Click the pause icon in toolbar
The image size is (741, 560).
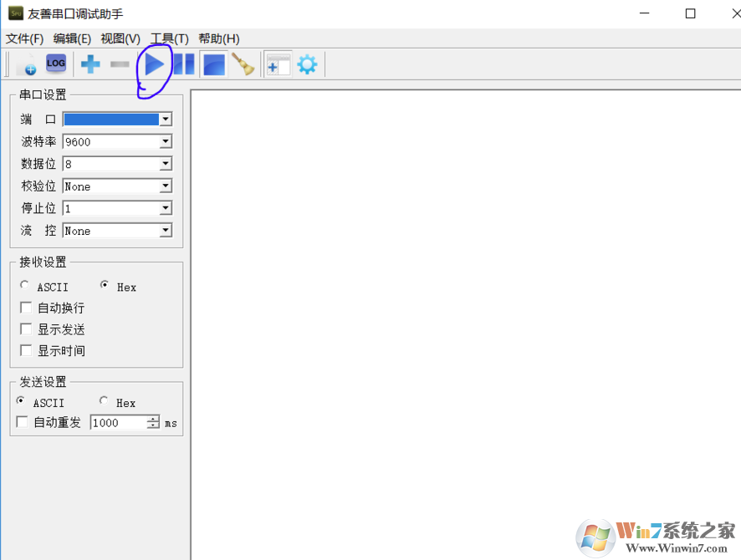(184, 64)
